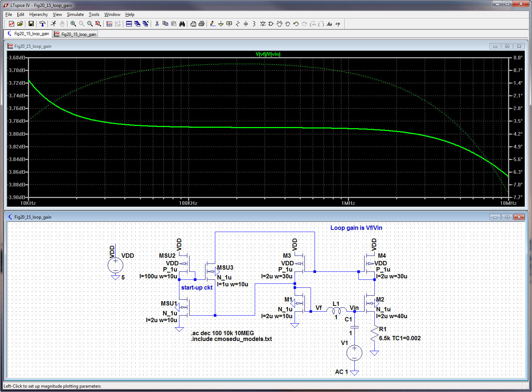This screenshot has height=392, width=532.
Task: Select the L1 inductor symbol
Action: point(337,311)
